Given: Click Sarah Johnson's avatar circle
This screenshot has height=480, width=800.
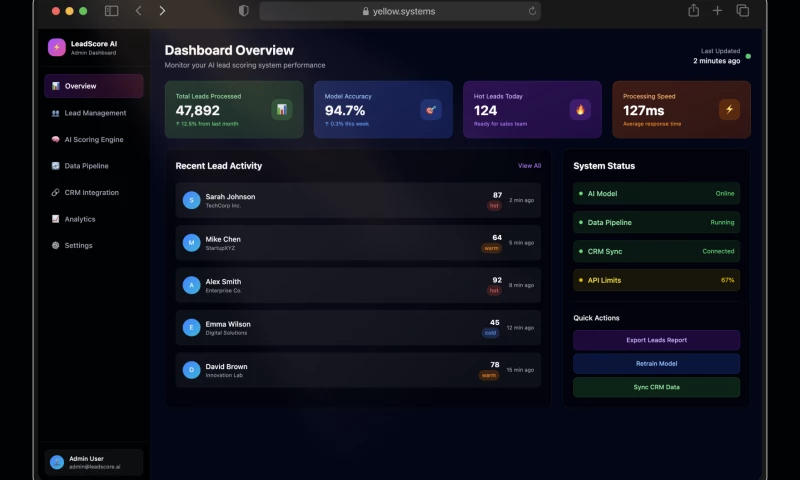Looking at the screenshot, I should tap(191, 200).
